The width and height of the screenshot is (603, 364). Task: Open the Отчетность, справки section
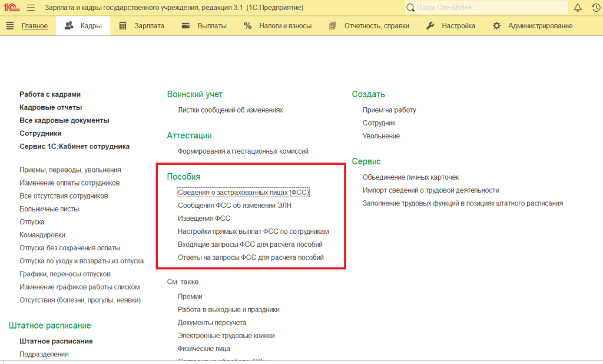pos(377,26)
